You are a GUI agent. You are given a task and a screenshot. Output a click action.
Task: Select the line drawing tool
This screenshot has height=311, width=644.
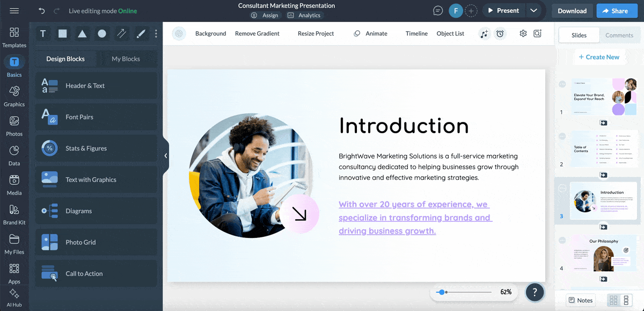(121, 33)
